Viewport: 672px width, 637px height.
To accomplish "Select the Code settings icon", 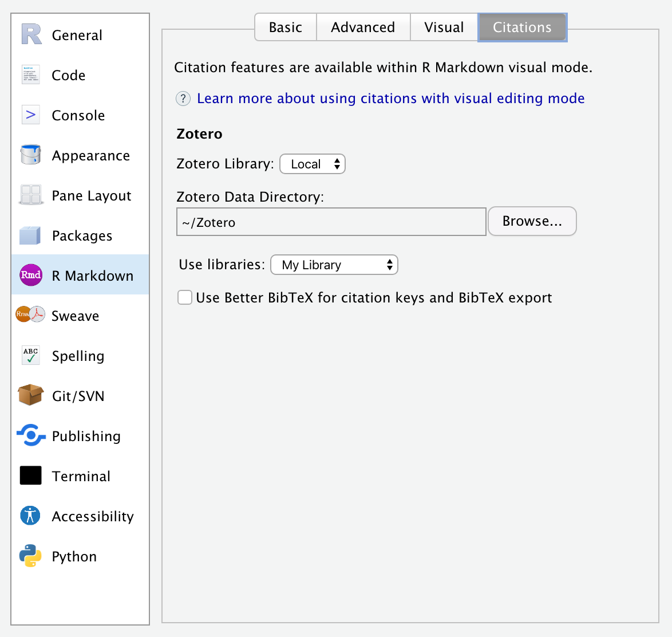I will pyautogui.click(x=31, y=75).
